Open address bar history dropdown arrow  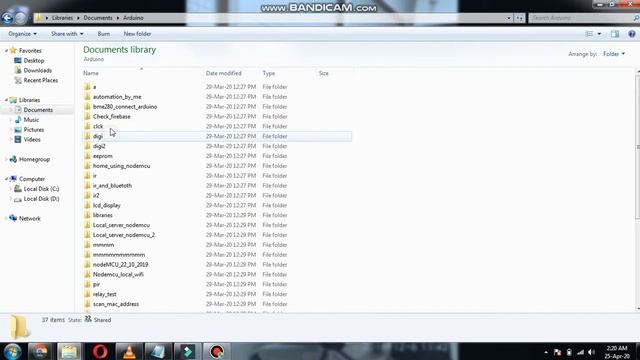coord(509,18)
